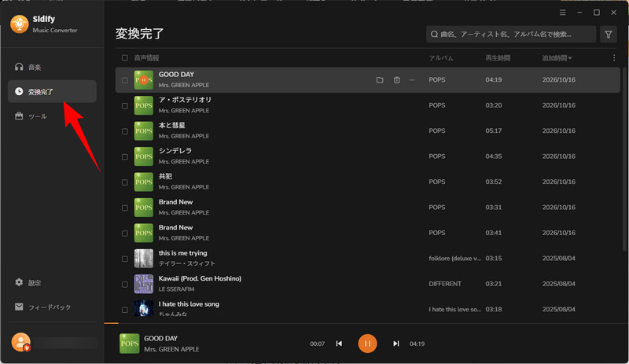Click the シンデレラ album thumbnail

click(144, 156)
